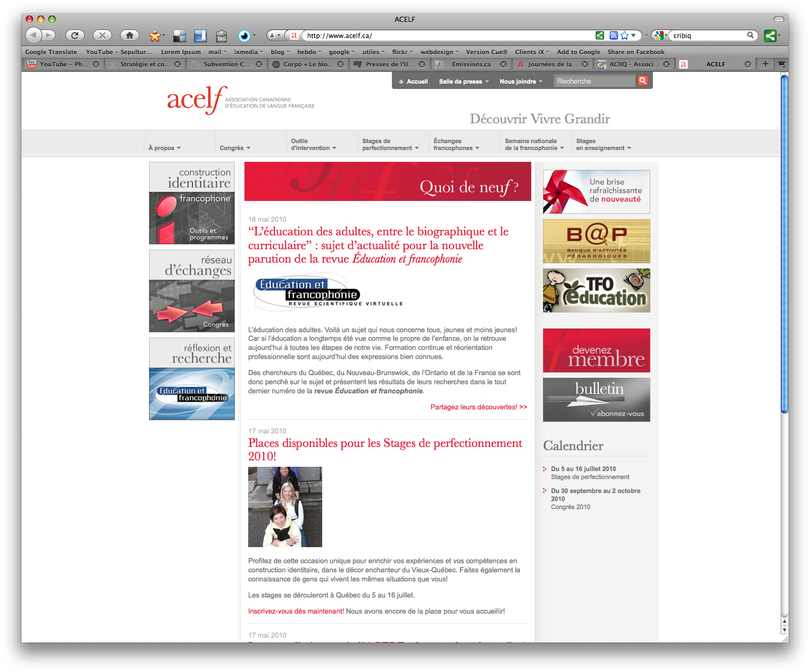
Task: Click the Delicious checkered toolbar icon
Action: (180, 36)
